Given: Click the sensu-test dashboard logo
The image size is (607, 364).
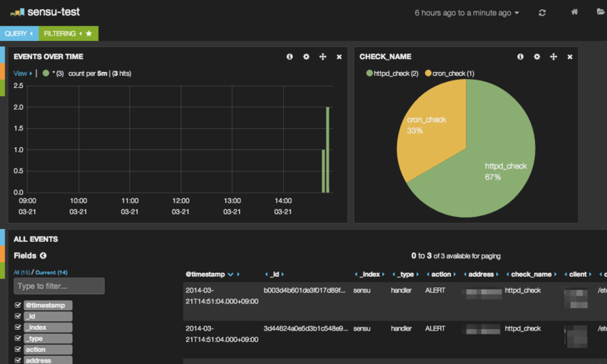Looking at the screenshot, I should click(x=17, y=13).
